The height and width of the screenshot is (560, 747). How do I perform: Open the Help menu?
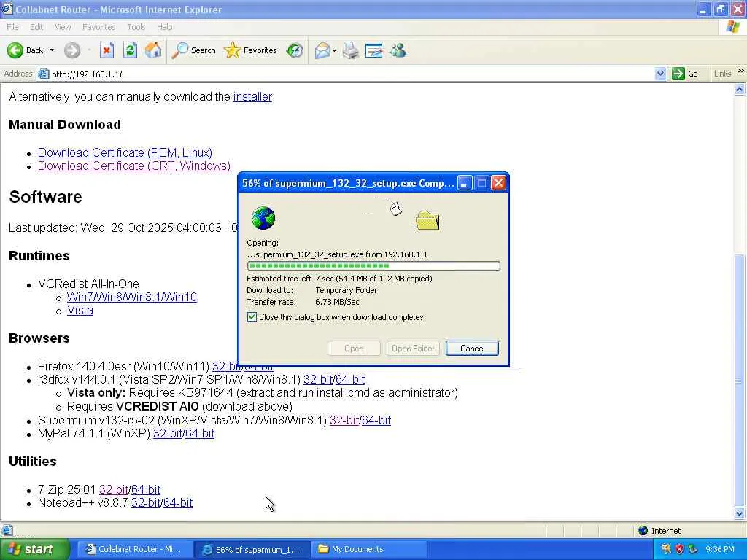pyautogui.click(x=164, y=27)
